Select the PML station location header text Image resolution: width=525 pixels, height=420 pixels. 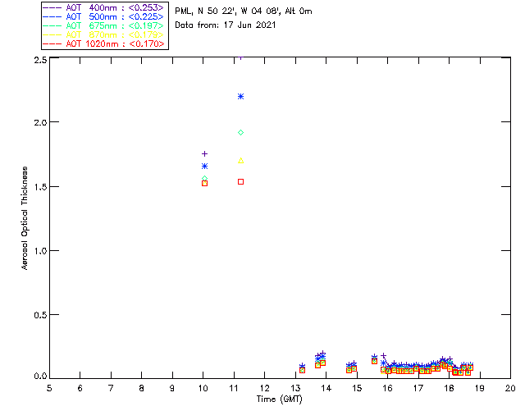pos(244,11)
